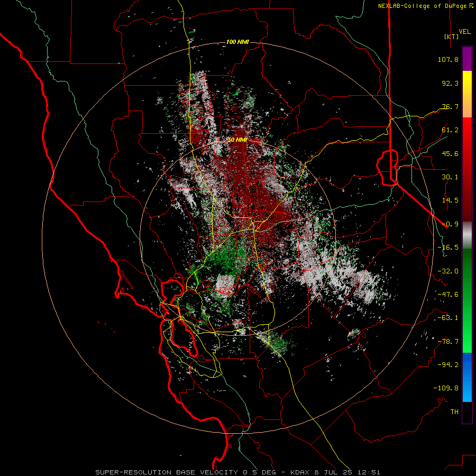The width and height of the screenshot is (476, 476).
Task: Click the 30.1 legend value
Action: (450, 177)
